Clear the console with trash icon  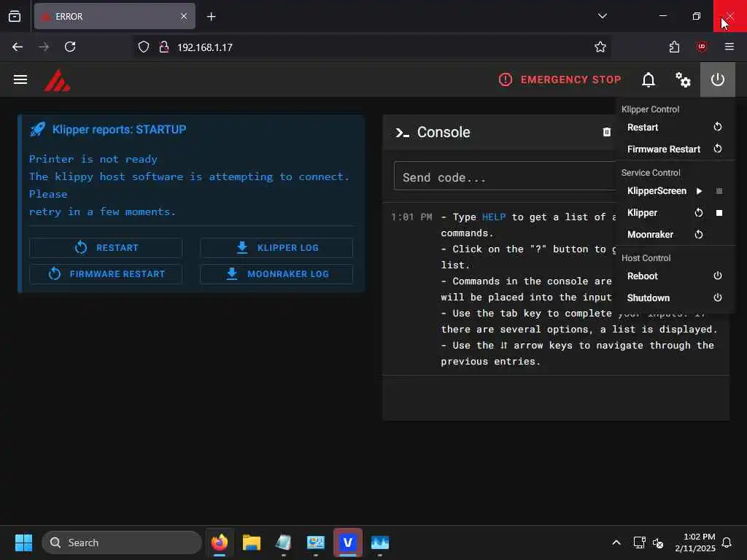tap(606, 132)
